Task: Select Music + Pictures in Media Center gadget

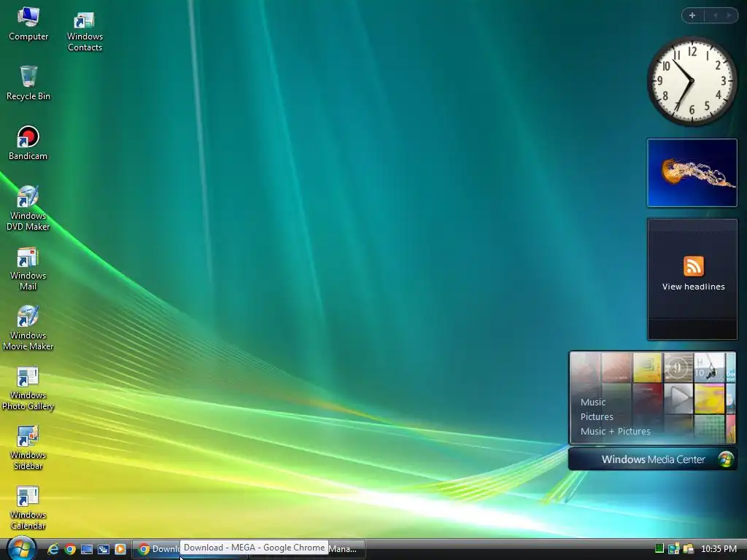Action: (x=615, y=432)
